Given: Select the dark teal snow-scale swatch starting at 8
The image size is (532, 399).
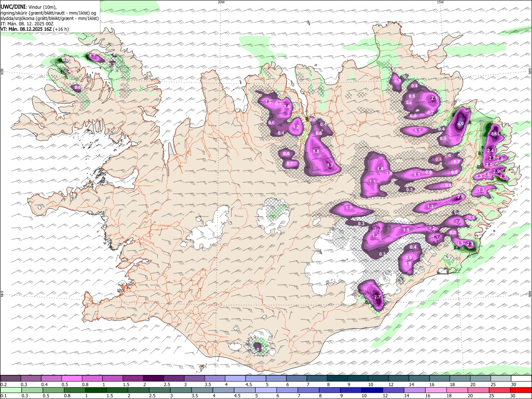Looking at the screenshot, I should [x=337, y=379].
